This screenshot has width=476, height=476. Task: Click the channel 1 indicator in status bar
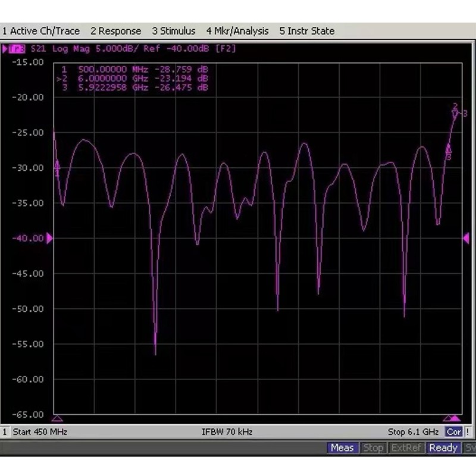pyautogui.click(x=5, y=432)
